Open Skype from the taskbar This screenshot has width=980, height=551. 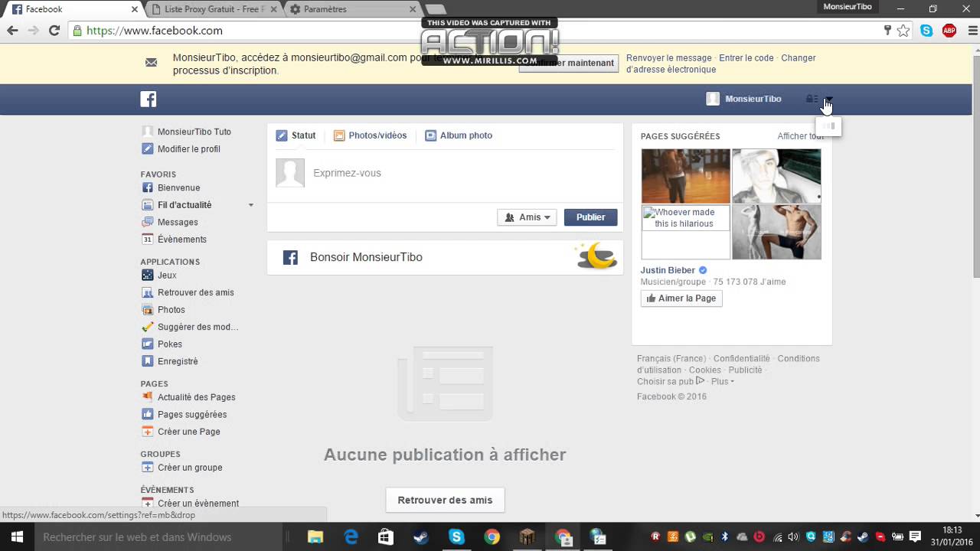456,537
